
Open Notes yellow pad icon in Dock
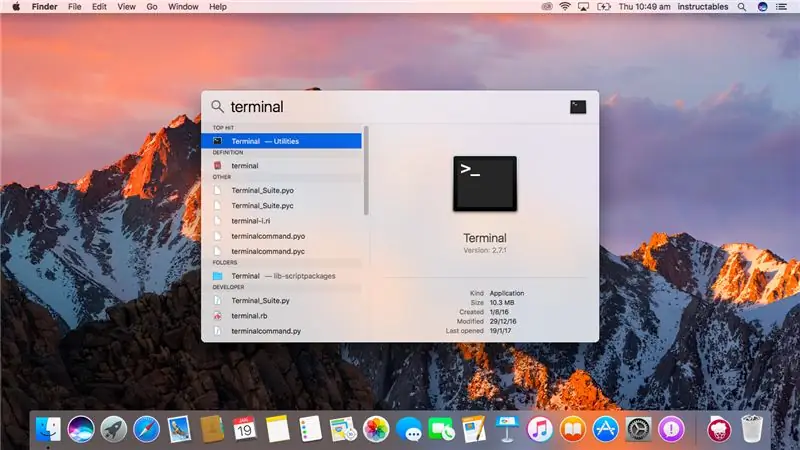click(278, 429)
